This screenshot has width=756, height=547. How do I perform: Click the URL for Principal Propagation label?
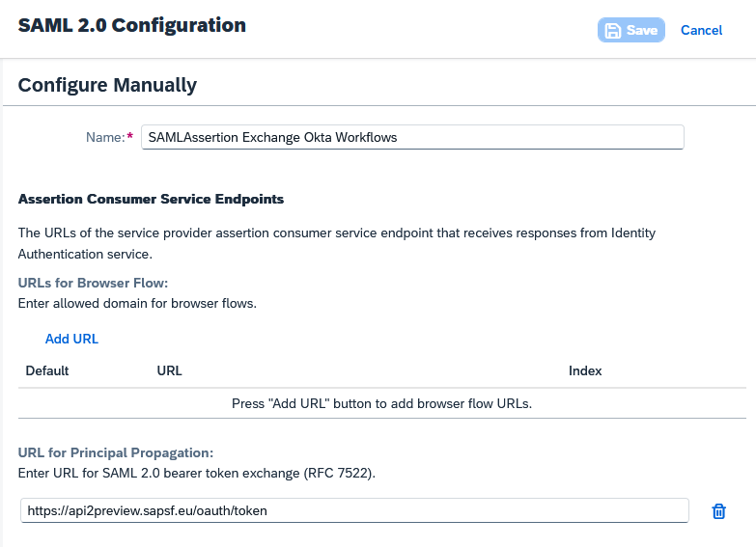115,452
